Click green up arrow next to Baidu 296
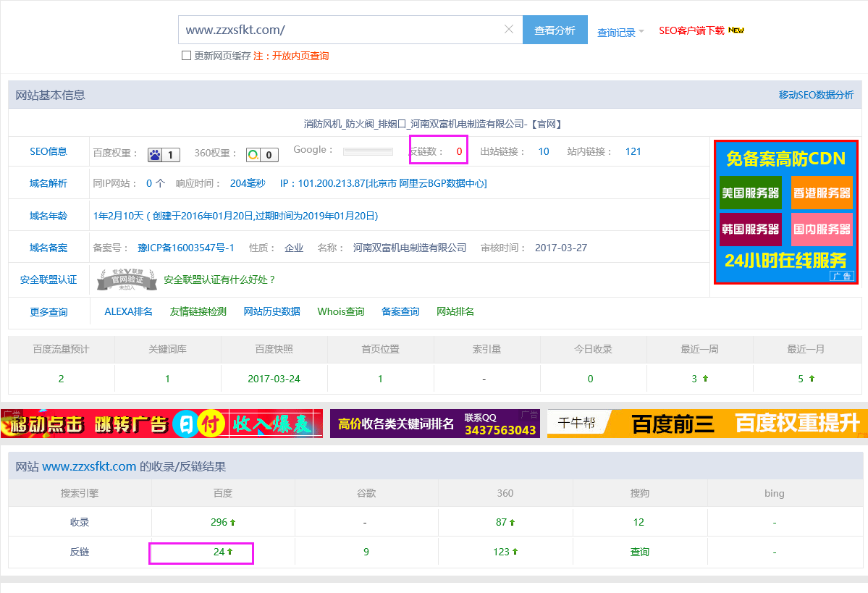The image size is (868, 593). pos(233,522)
